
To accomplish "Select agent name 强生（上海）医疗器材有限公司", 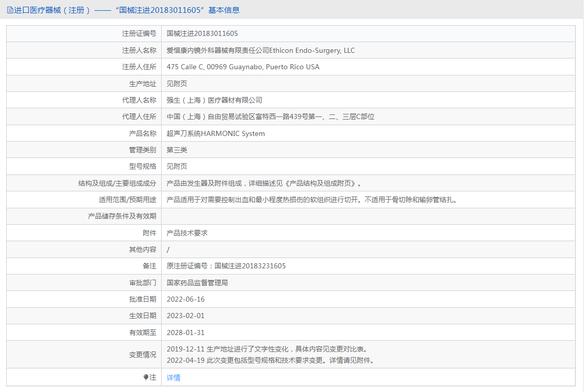I will coord(215,100).
